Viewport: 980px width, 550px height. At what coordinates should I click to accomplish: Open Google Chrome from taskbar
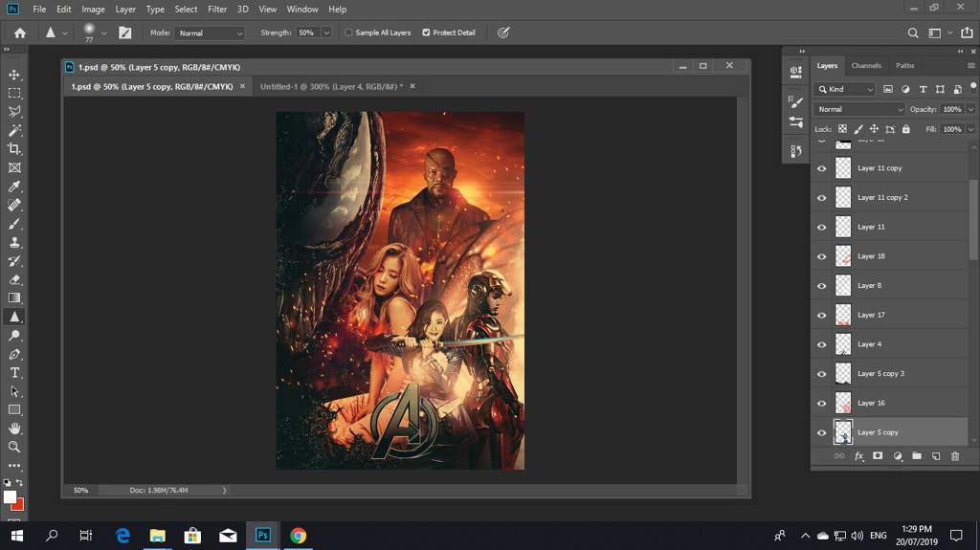pos(299,536)
